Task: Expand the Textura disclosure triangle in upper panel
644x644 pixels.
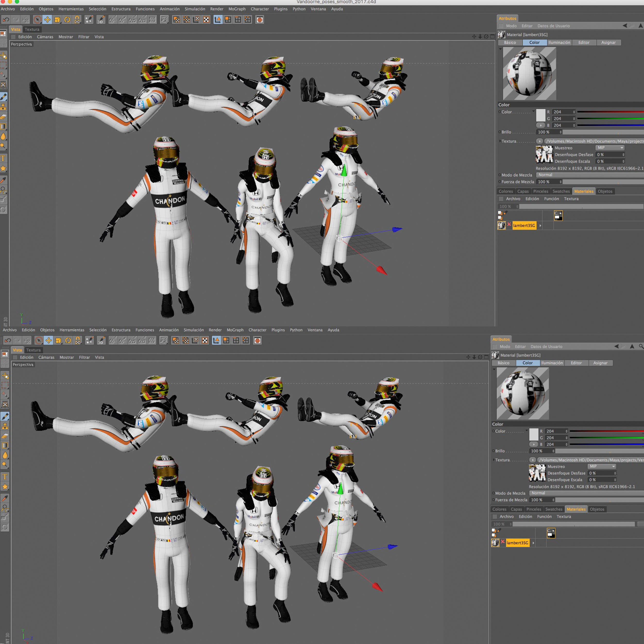Action: point(500,141)
